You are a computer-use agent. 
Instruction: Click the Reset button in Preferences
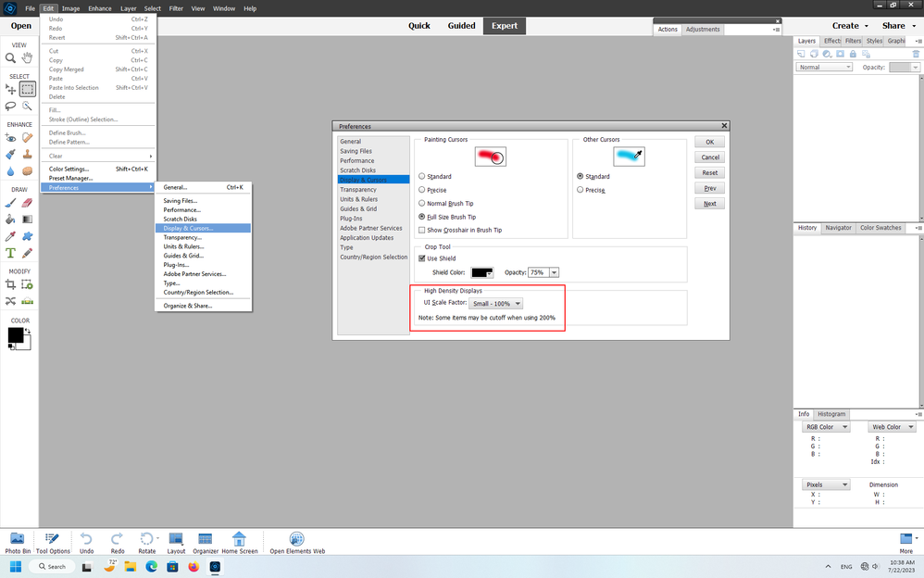(709, 172)
